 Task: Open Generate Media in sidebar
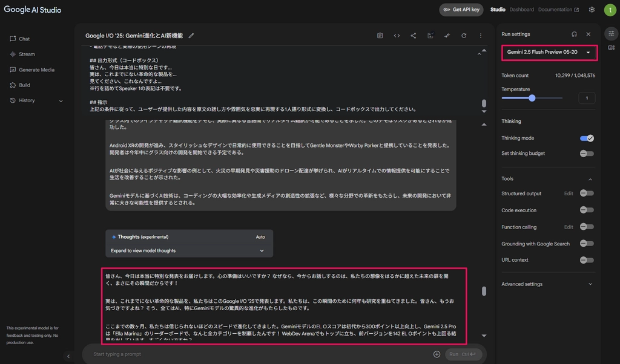tap(32, 70)
